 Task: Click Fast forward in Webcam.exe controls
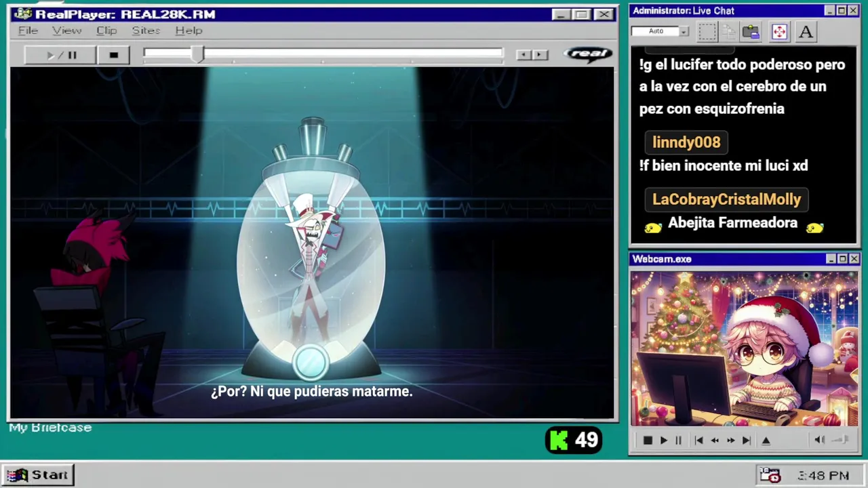click(730, 441)
